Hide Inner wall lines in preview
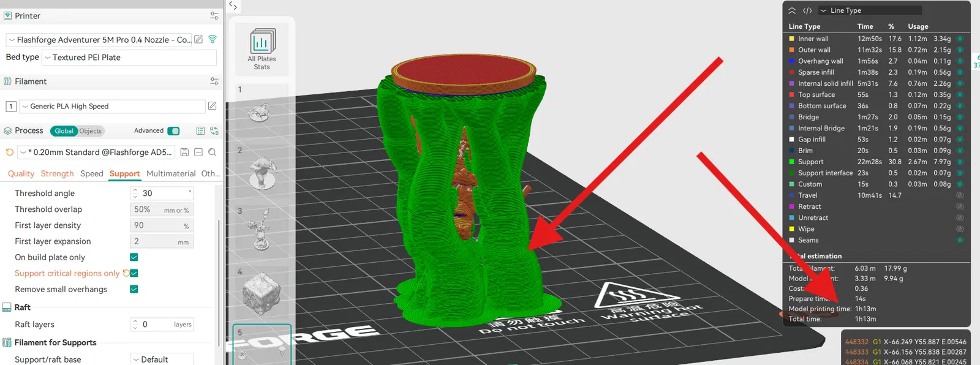This screenshot has width=980, height=365. [x=960, y=39]
